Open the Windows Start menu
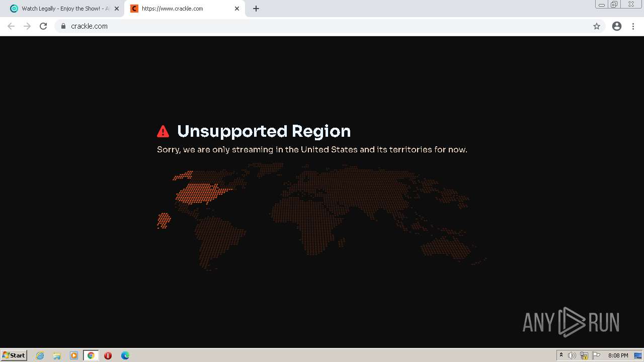644x362 pixels. (14, 355)
